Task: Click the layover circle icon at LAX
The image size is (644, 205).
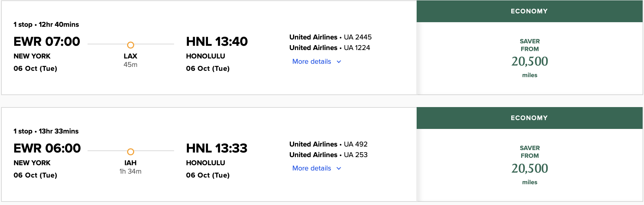Action: pos(131,45)
